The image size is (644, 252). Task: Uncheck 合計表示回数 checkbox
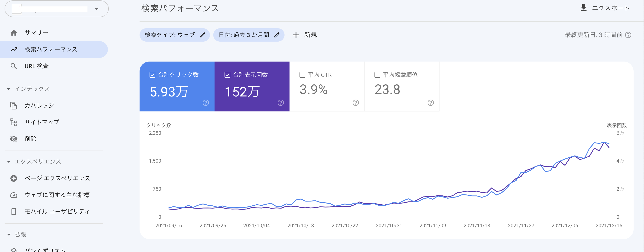pos(227,75)
